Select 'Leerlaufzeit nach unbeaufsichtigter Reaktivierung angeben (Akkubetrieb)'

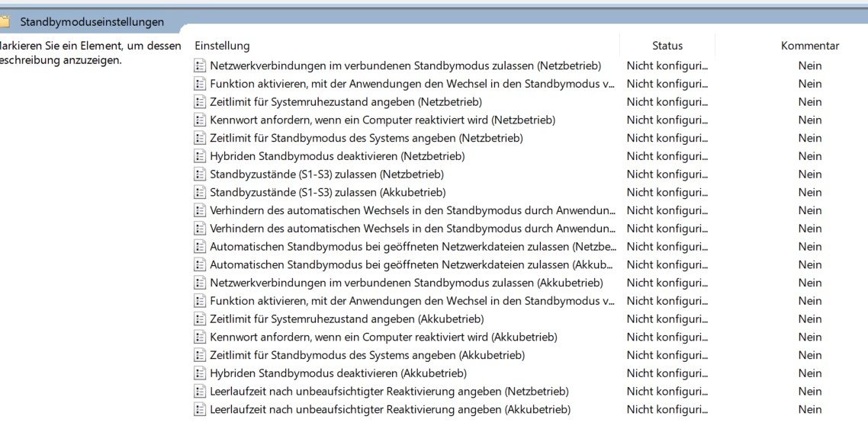coord(391,410)
